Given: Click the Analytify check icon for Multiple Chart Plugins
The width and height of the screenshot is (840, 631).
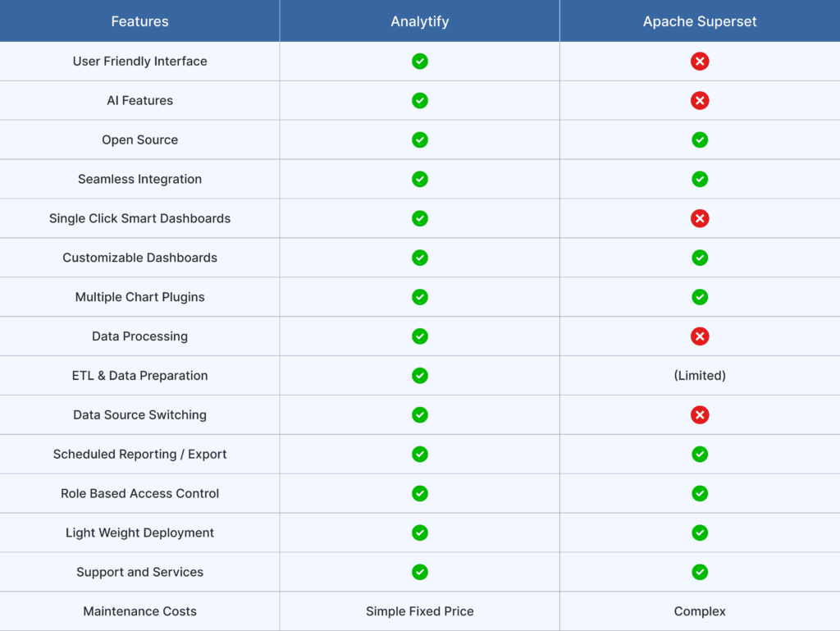Looking at the screenshot, I should (x=420, y=297).
